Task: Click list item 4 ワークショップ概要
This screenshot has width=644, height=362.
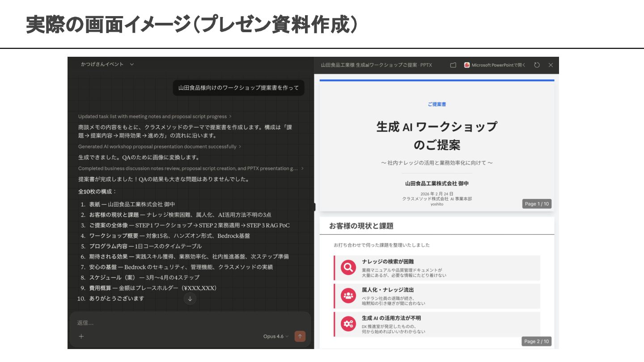Action: [x=165, y=236]
